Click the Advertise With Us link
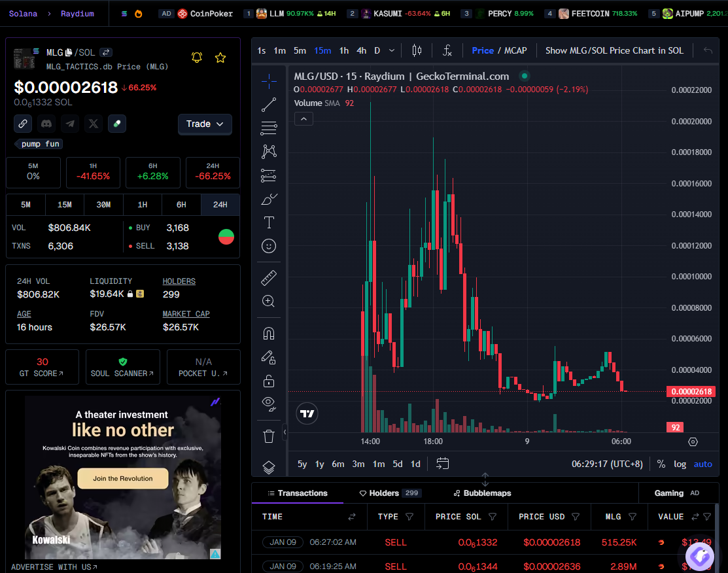 54,567
